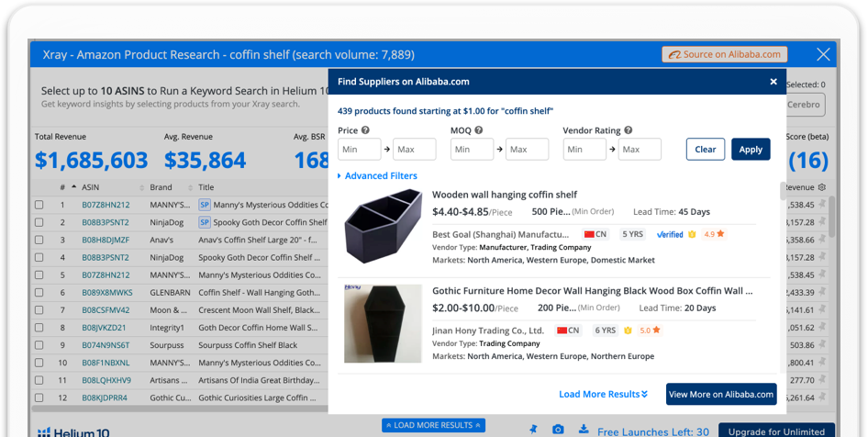Click the download export icon
This screenshot has width=868, height=437.
pos(584,430)
